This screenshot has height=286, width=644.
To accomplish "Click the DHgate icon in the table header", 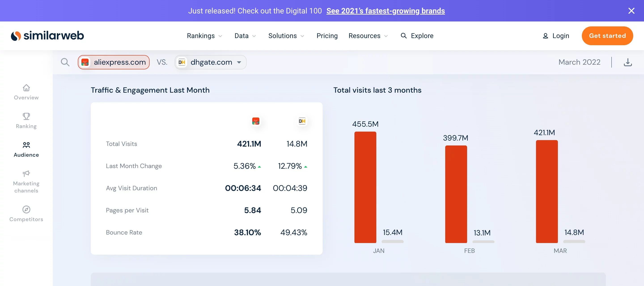I will (302, 121).
